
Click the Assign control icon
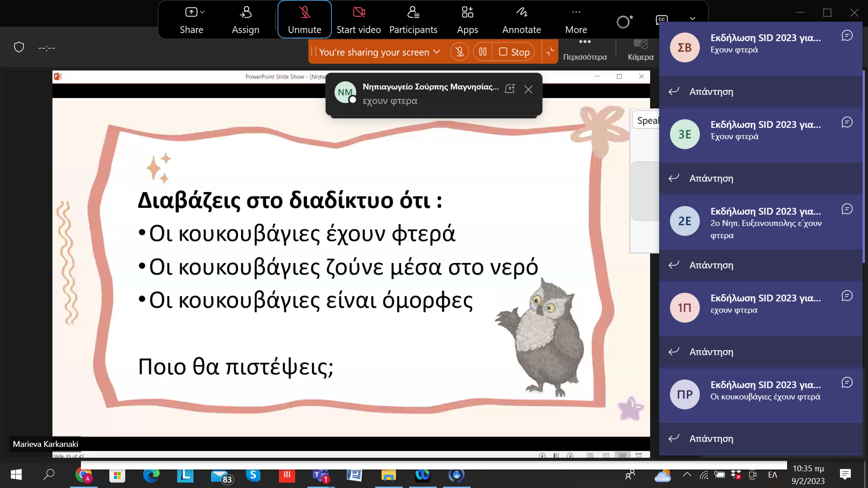pyautogui.click(x=245, y=13)
